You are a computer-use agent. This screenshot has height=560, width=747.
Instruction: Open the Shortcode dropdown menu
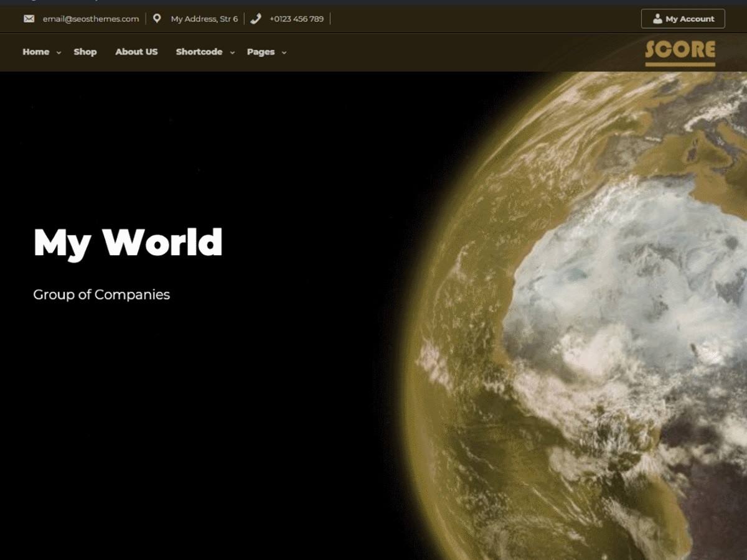199,52
